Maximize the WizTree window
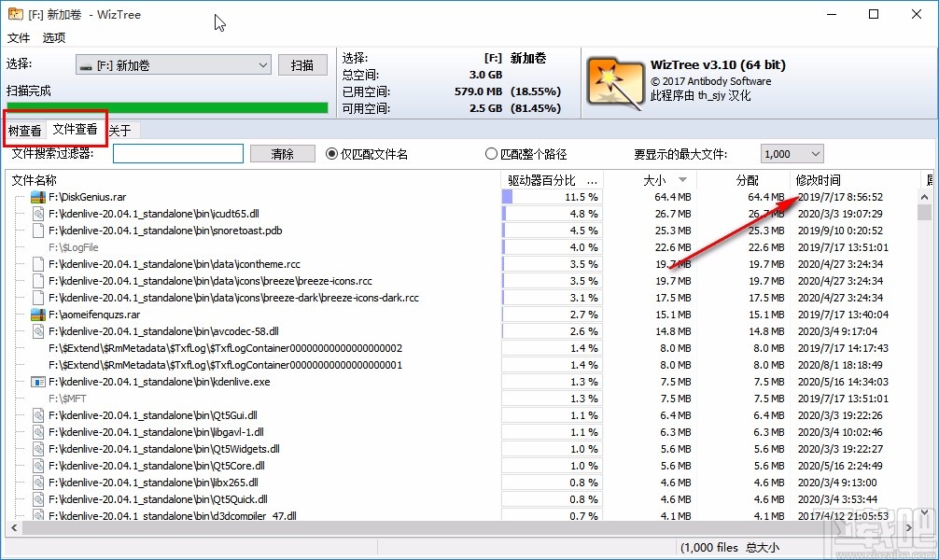Image resolution: width=939 pixels, height=560 pixels. point(874,14)
